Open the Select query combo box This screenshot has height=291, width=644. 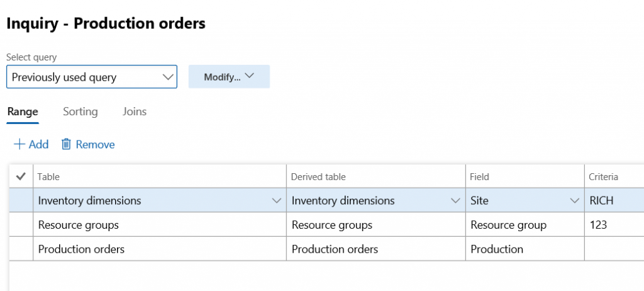92,77
